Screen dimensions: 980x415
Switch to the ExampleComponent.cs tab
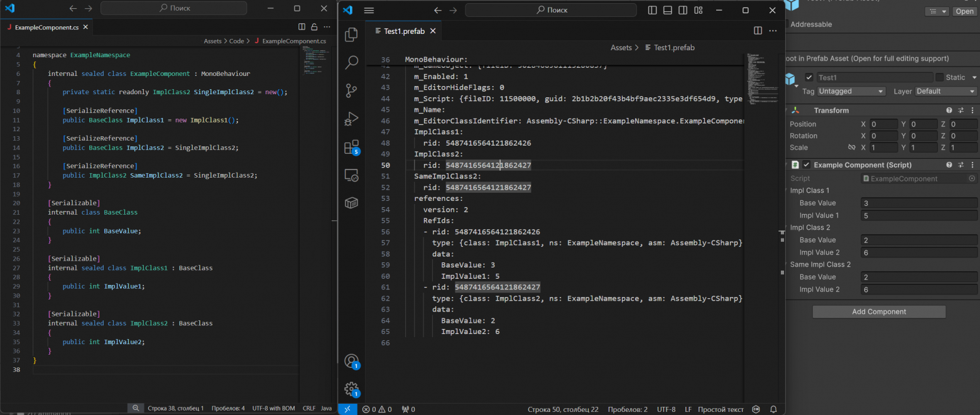[x=44, y=28]
